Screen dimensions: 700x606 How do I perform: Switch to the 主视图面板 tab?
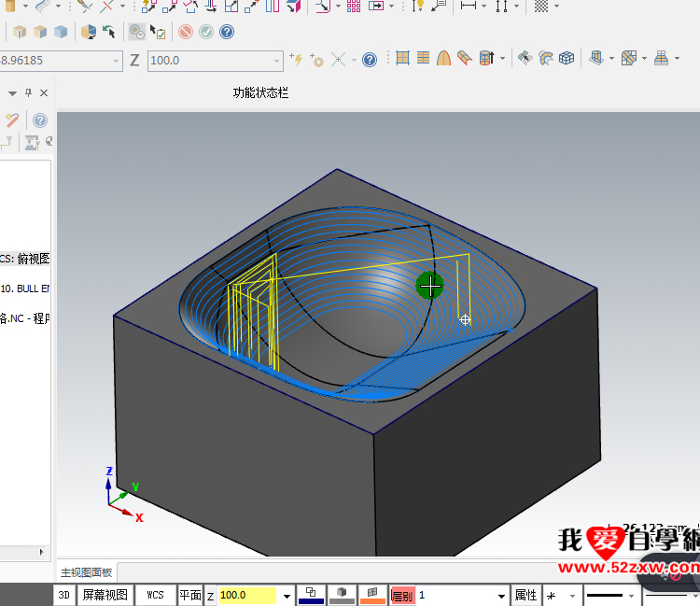[86, 572]
